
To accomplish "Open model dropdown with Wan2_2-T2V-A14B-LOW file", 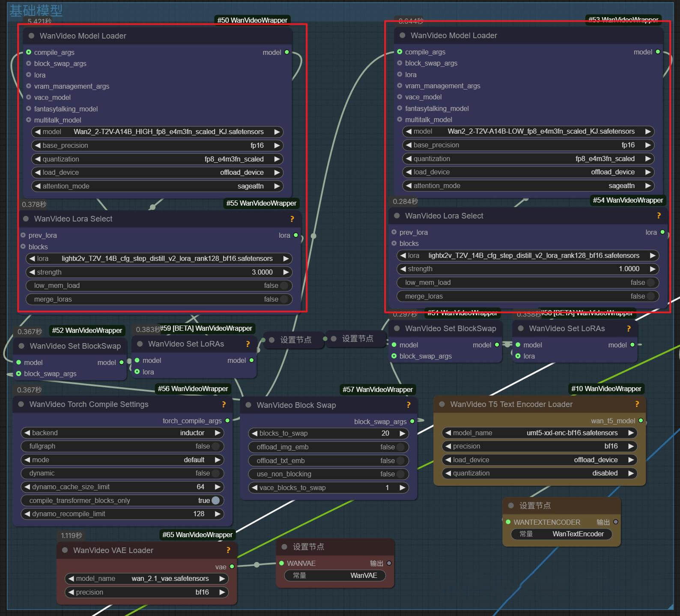I will point(528,131).
